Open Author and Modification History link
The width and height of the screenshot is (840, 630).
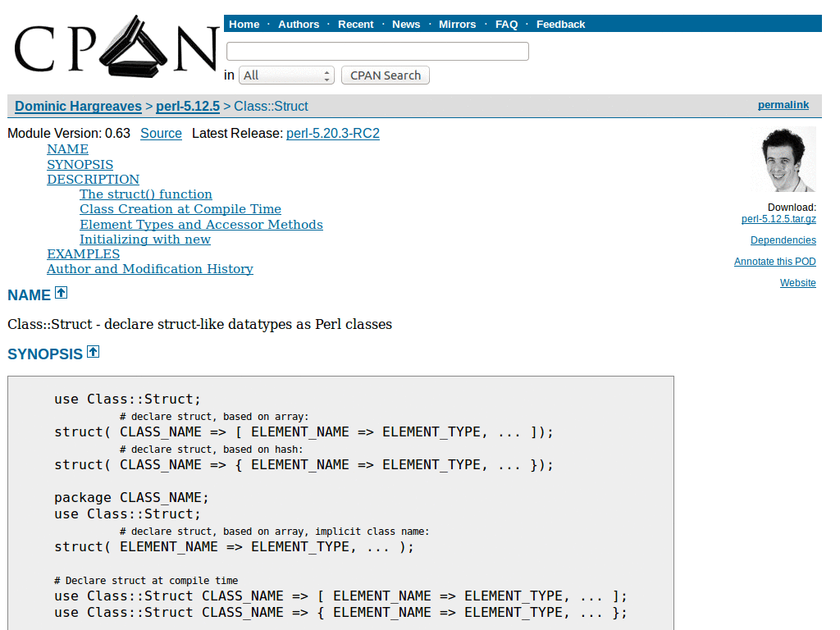(x=150, y=269)
